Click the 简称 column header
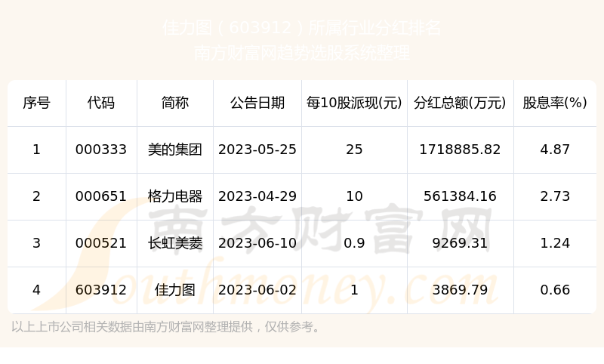The width and height of the screenshot is (604, 364). (x=175, y=103)
